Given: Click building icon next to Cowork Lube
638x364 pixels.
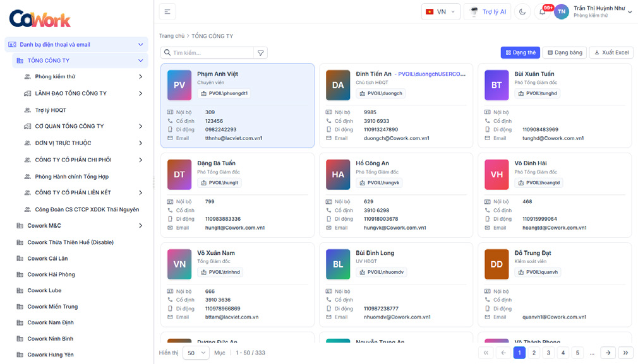Looking at the screenshot, I should [x=20, y=290].
